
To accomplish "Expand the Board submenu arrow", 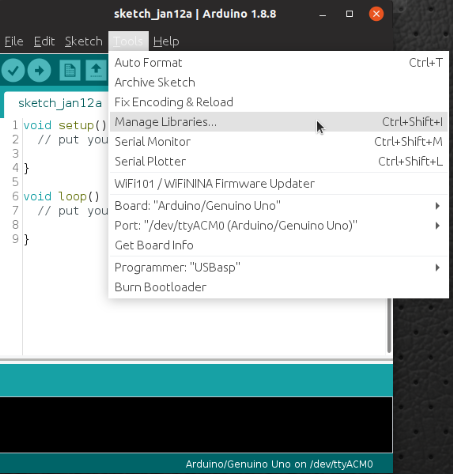I will (x=438, y=206).
